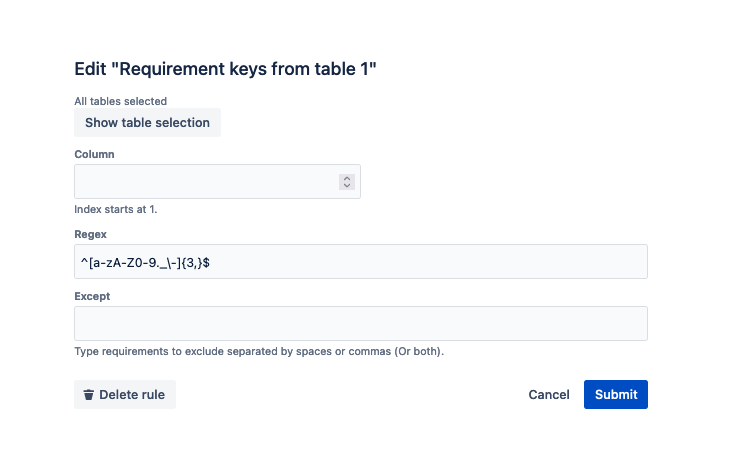Click the Column spinner arrows control
Screen dimensions: 750x469
[347, 182]
